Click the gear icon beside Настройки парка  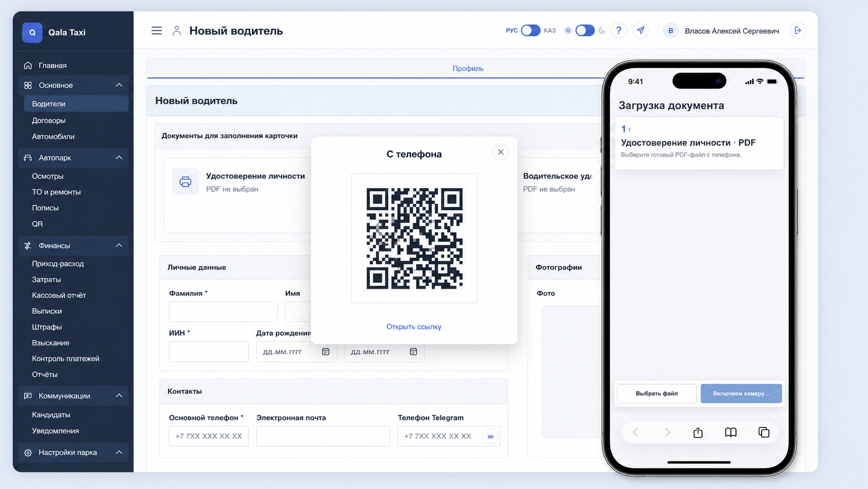(x=28, y=453)
